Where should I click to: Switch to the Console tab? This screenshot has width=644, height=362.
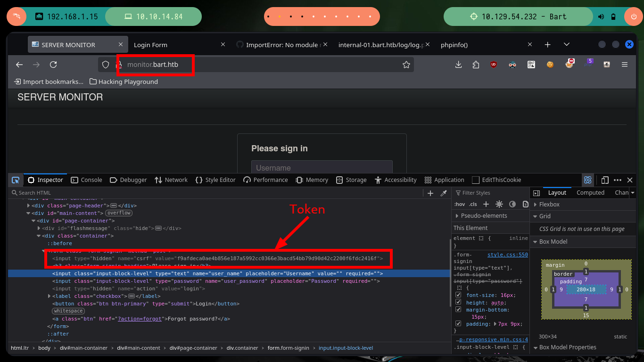point(86,180)
